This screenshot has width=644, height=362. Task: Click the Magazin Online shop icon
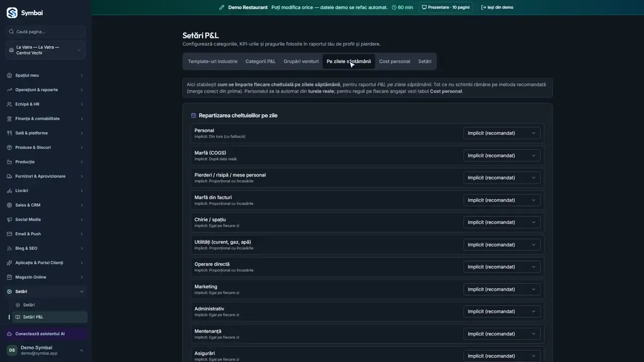pos(10,278)
